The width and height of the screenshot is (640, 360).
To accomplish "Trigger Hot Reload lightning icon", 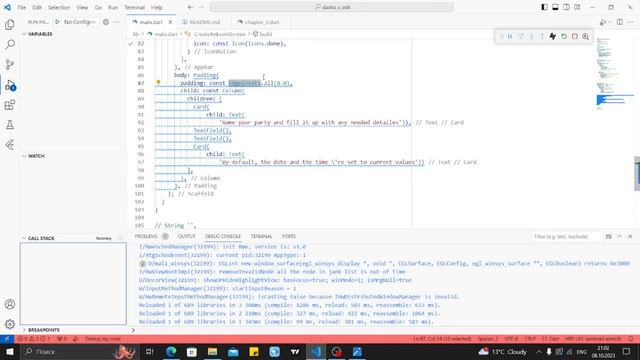I will [553, 36].
